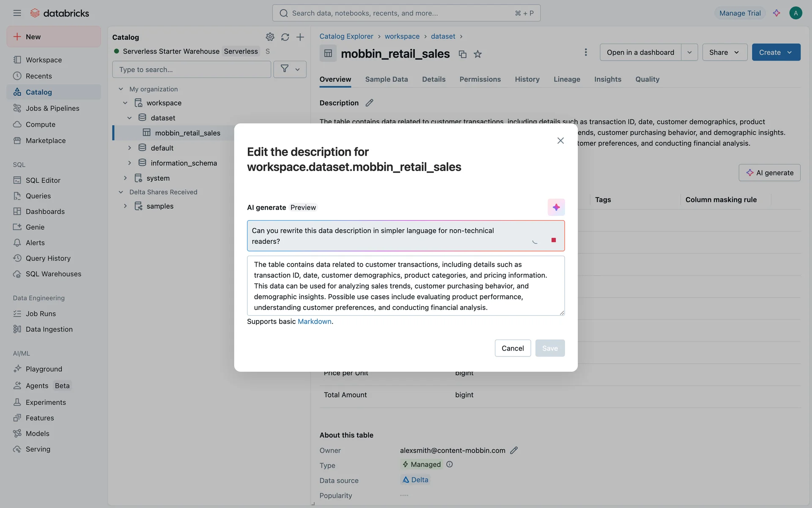Screen dimensions: 812x508
Task: Expand the system catalog node
Action: click(x=125, y=178)
